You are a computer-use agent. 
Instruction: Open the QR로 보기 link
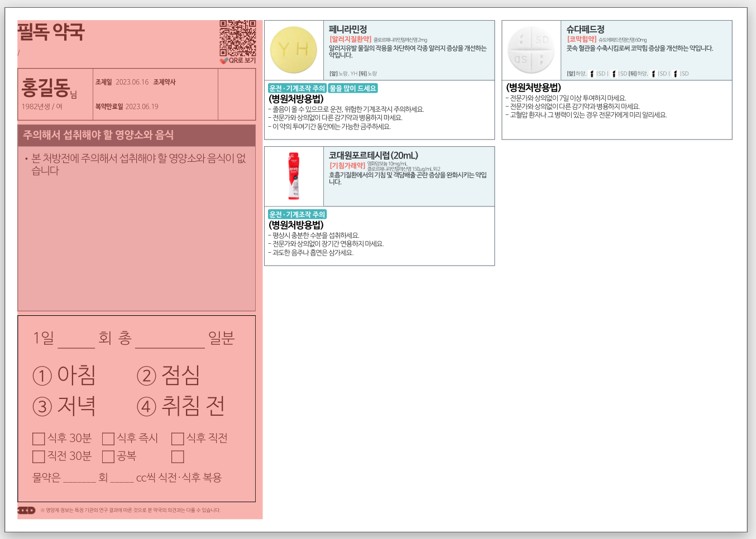point(241,60)
